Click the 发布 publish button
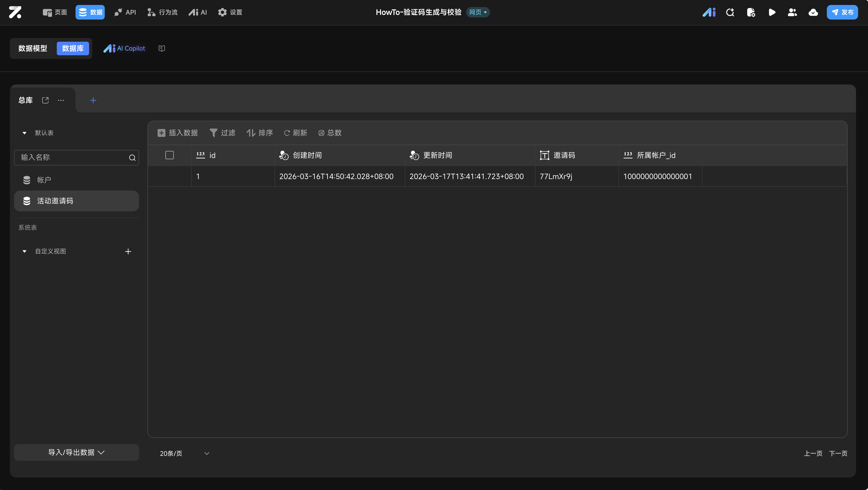This screenshot has height=490, width=868. [x=842, y=13]
